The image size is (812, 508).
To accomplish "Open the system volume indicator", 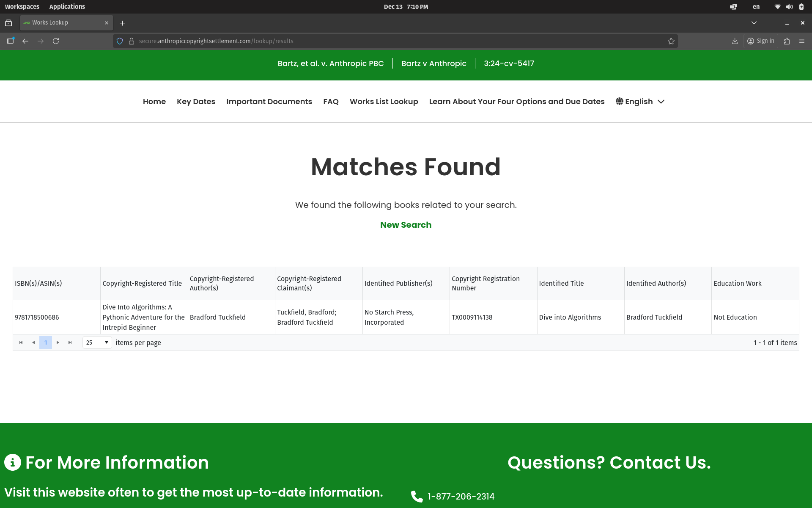I will [789, 7].
